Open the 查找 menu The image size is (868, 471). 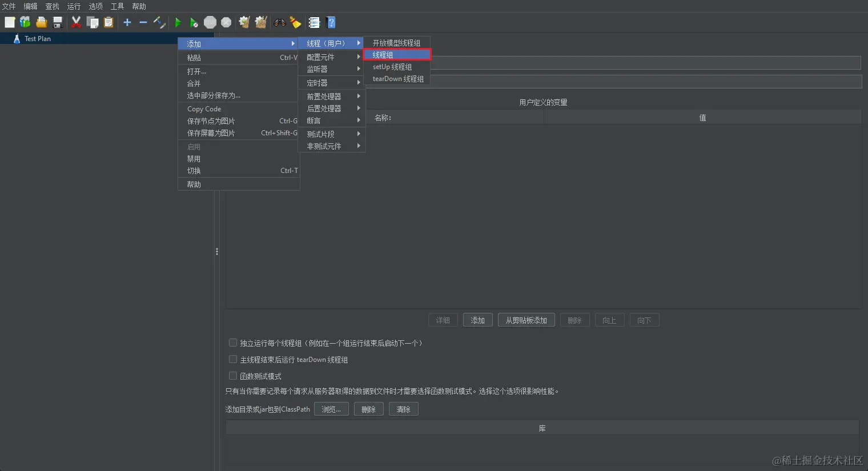click(53, 6)
